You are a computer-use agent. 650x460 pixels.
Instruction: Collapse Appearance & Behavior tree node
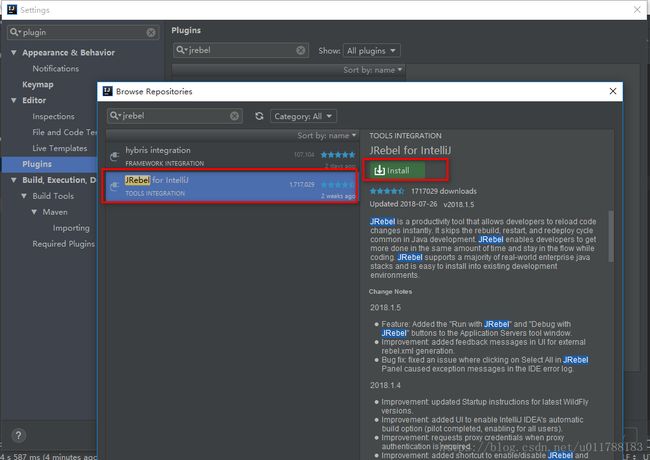click(x=14, y=53)
